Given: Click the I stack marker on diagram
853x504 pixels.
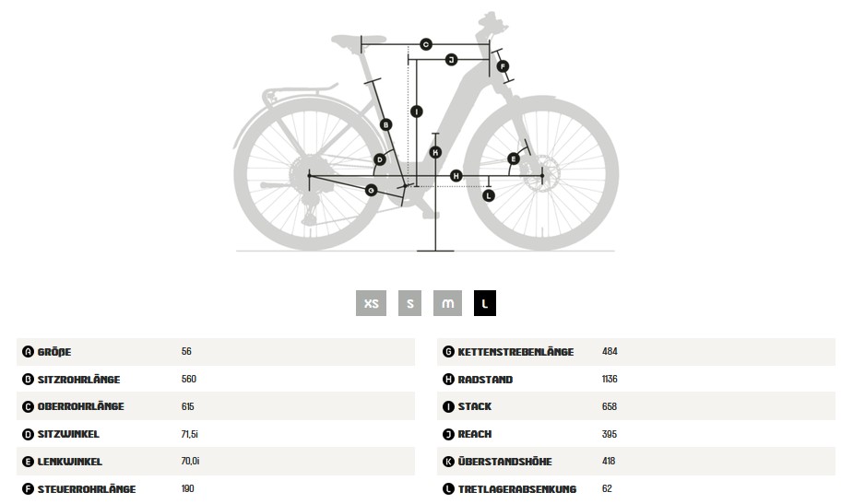Looking at the screenshot, I should tap(417, 112).
